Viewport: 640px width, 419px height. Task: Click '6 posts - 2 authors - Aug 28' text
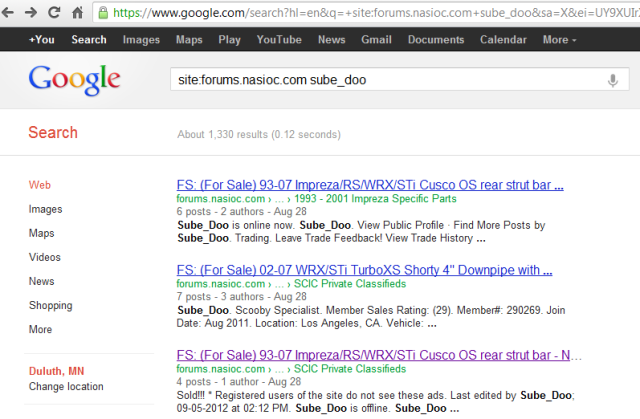(x=241, y=211)
